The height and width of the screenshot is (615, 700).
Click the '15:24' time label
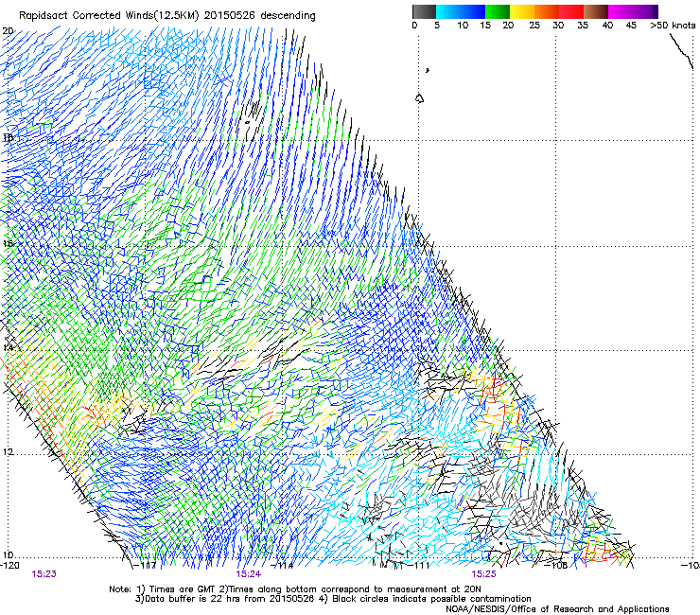pyautogui.click(x=249, y=574)
